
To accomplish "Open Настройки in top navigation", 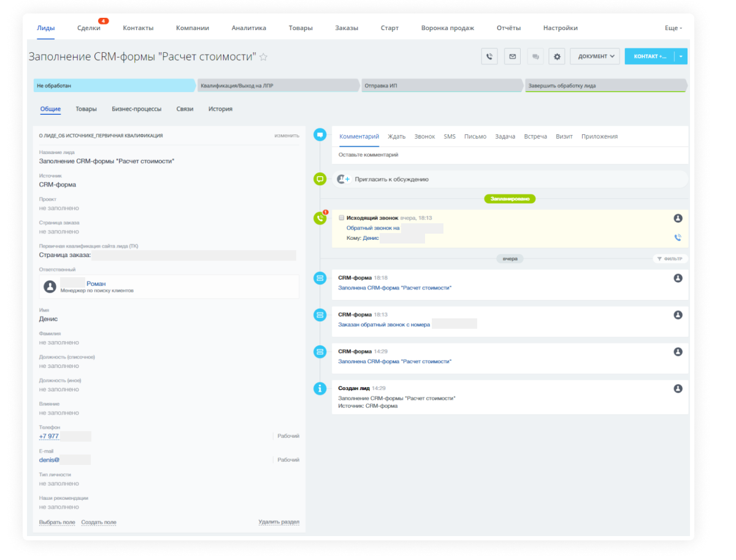I will coord(561,28).
